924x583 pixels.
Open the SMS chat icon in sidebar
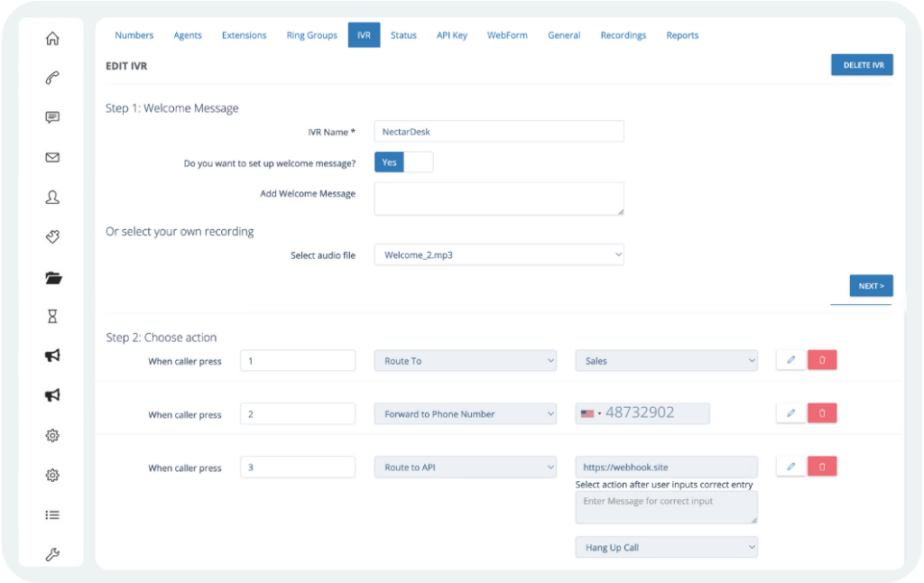52,116
